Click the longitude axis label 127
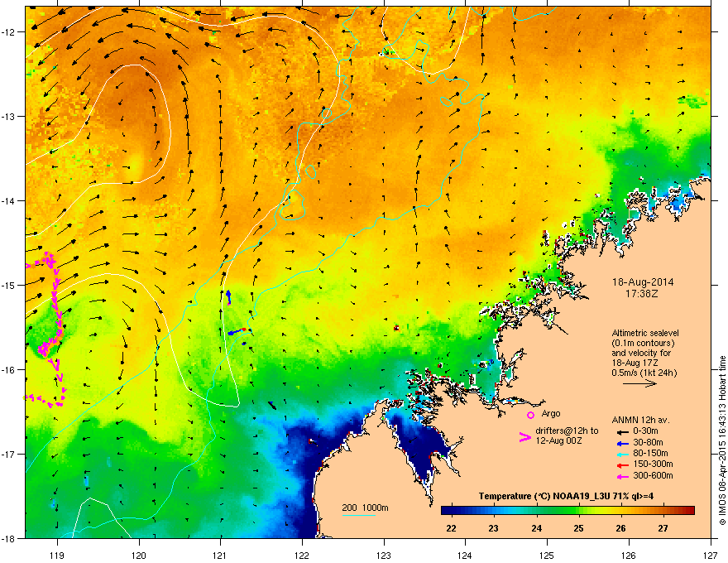The image size is (728, 563). point(711,555)
